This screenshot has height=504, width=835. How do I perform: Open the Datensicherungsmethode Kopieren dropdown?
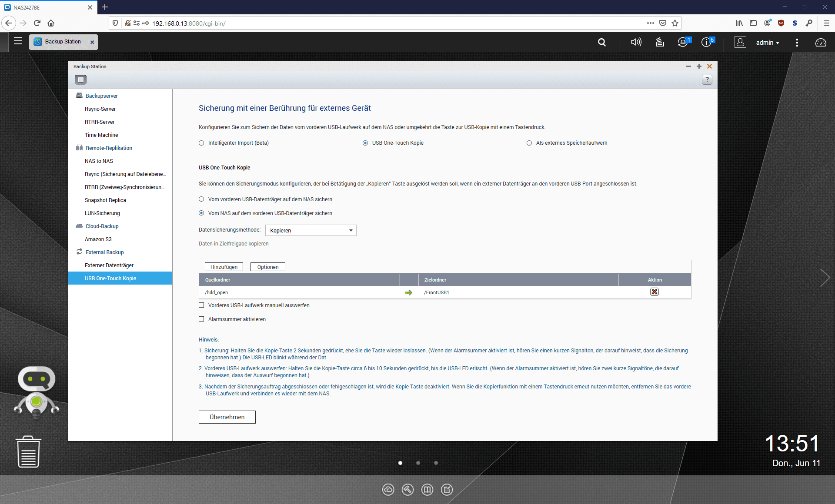[x=311, y=230]
